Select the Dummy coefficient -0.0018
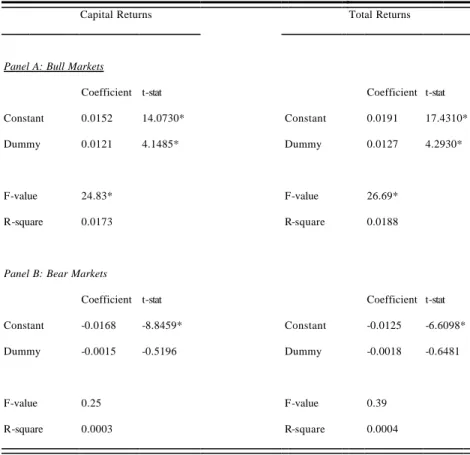 tap(384, 351)
